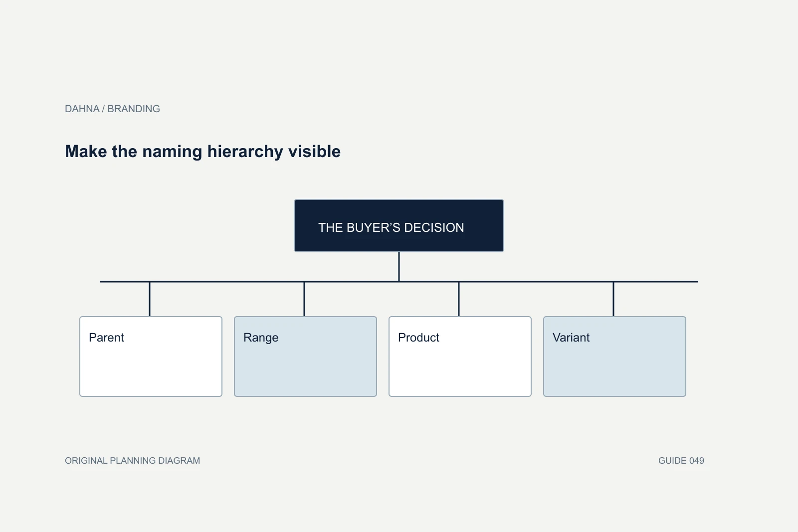Click the "DAHNA / BRANDING" label

click(x=112, y=109)
